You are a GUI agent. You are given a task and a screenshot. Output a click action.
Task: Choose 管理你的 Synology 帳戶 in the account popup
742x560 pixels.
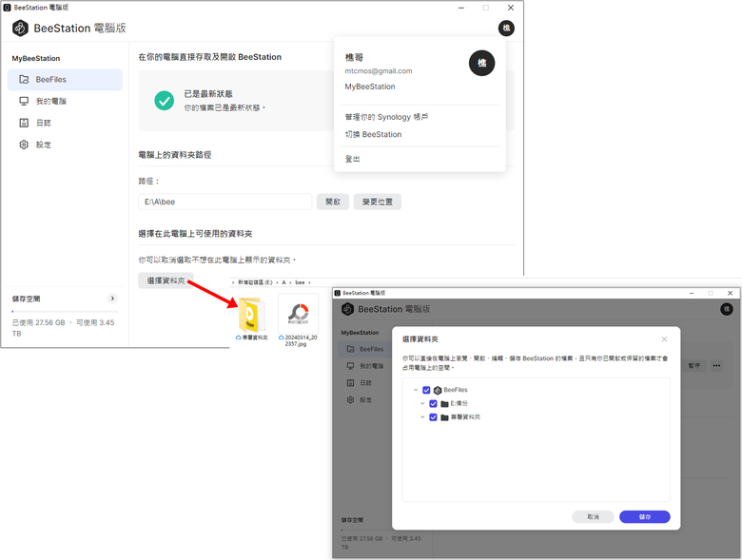click(x=386, y=117)
